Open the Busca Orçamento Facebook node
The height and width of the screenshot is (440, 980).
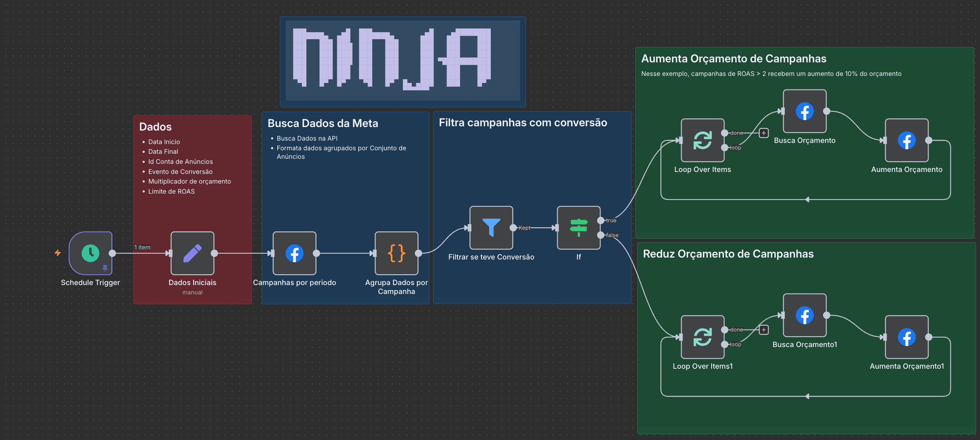[x=804, y=112]
